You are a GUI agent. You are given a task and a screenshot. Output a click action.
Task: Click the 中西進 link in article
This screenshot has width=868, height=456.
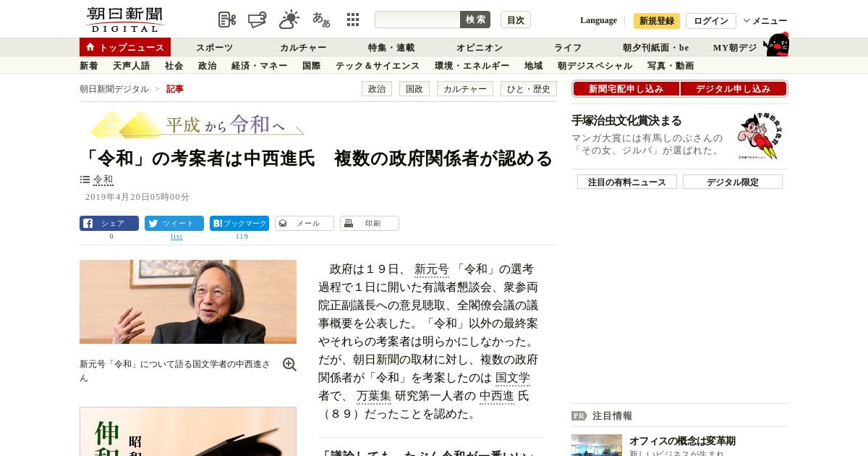(497, 396)
